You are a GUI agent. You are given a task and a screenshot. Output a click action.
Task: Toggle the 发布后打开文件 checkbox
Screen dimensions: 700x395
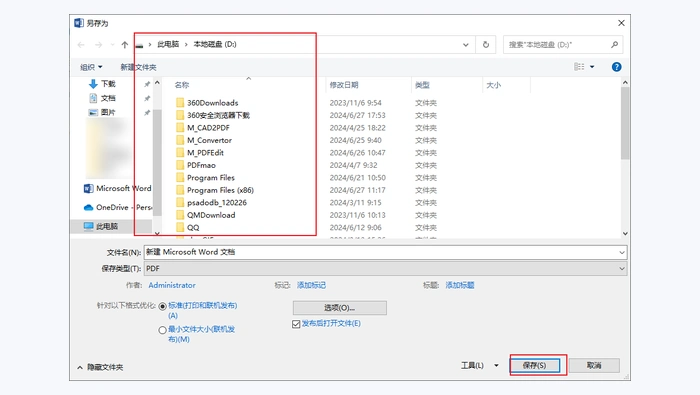click(x=296, y=324)
